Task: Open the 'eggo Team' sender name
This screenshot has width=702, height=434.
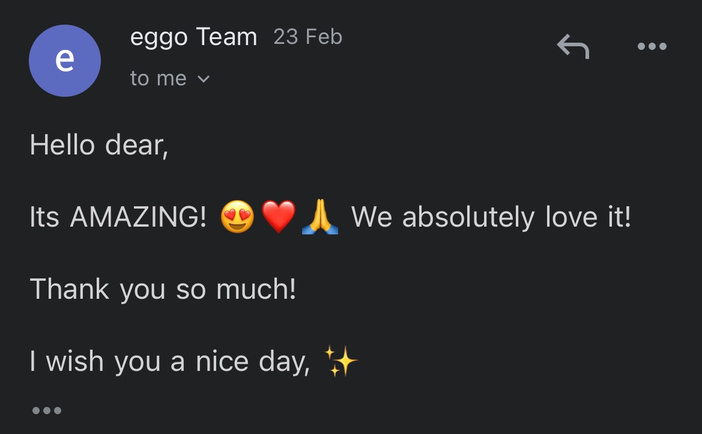Action: 193,38
